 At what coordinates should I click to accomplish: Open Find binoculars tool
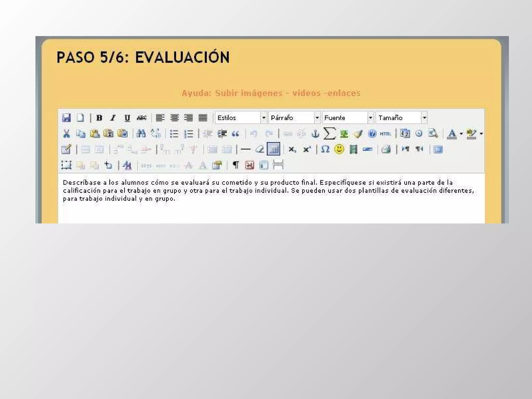[141, 134]
